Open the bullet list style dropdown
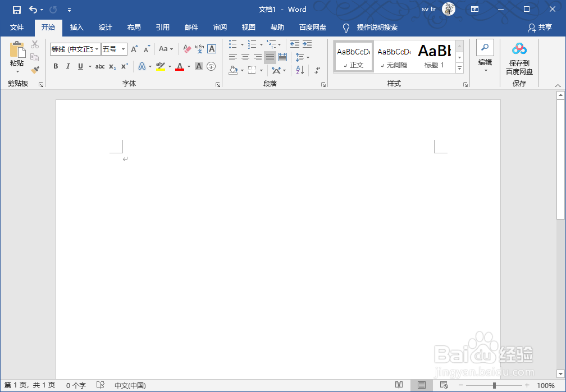Viewport: 566px width, 392px height. pos(242,44)
